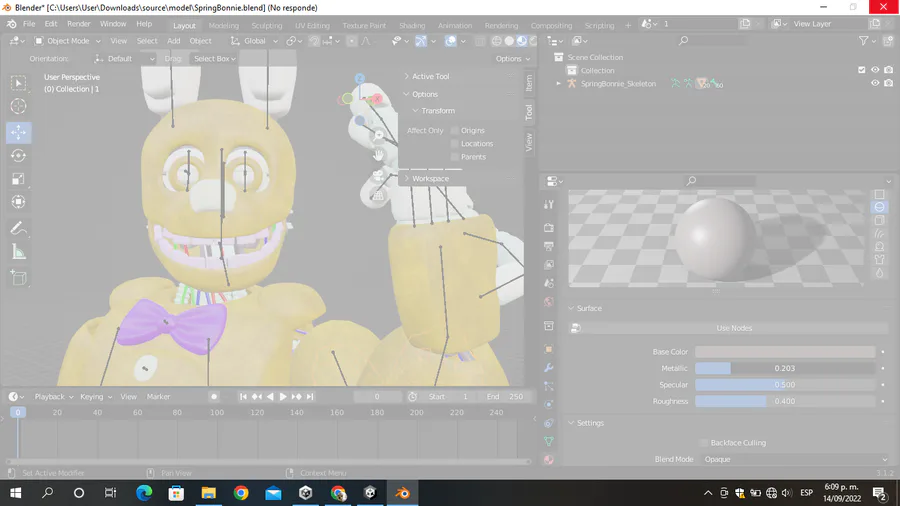
Task: Click the pan view hand gizmo
Action: 378,155
